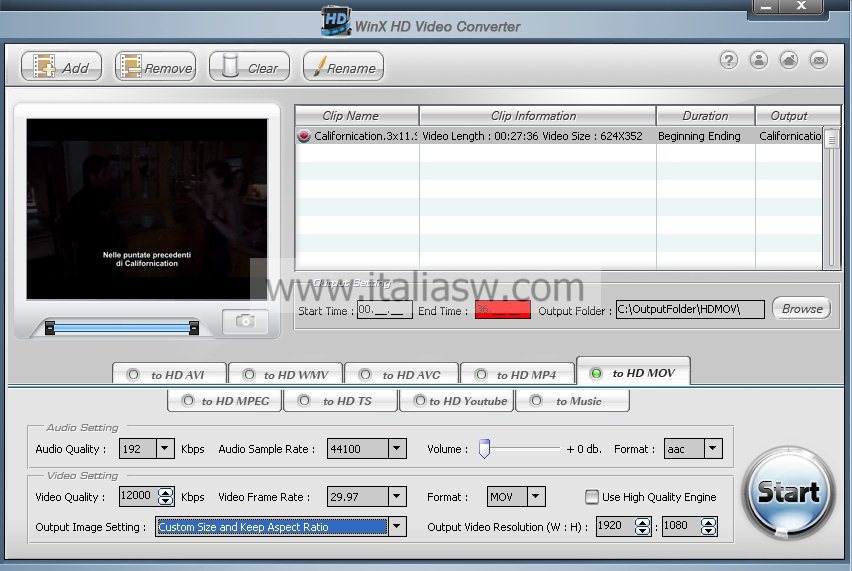The height and width of the screenshot is (571, 852).
Task: Select the to HD MPEG tab
Action: (x=224, y=401)
